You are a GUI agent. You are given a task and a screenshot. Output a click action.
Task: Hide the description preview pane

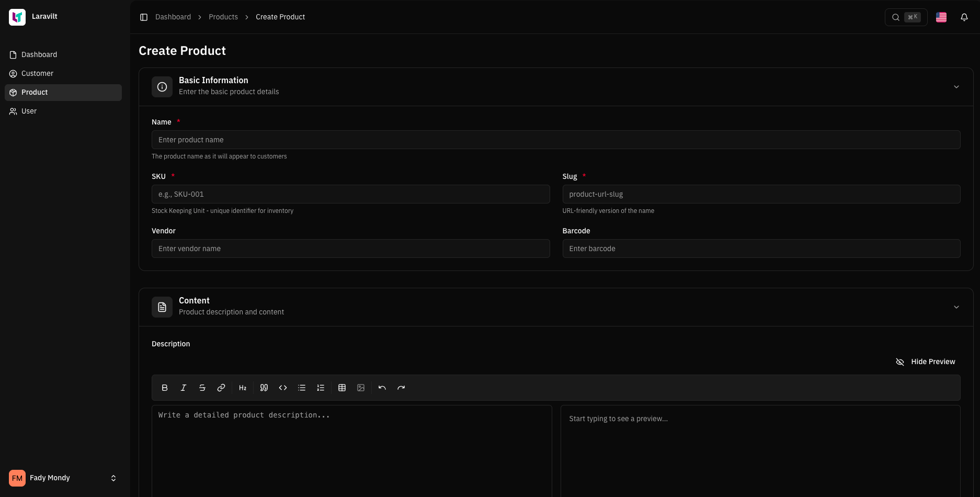(x=926, y=362)
